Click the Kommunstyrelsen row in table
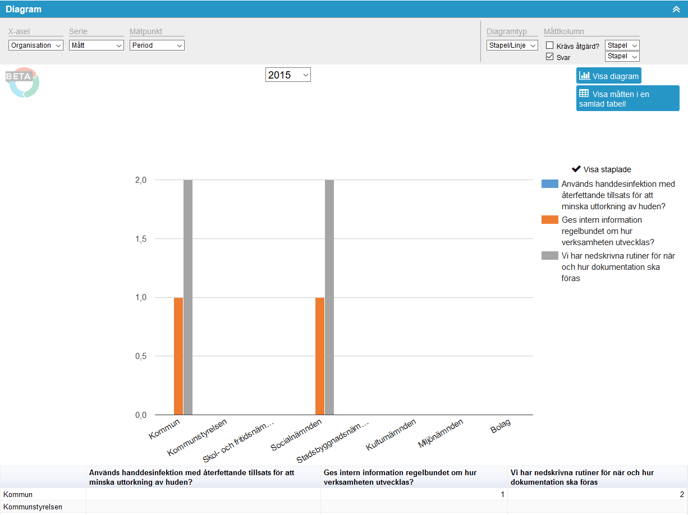 click(32, 507)
